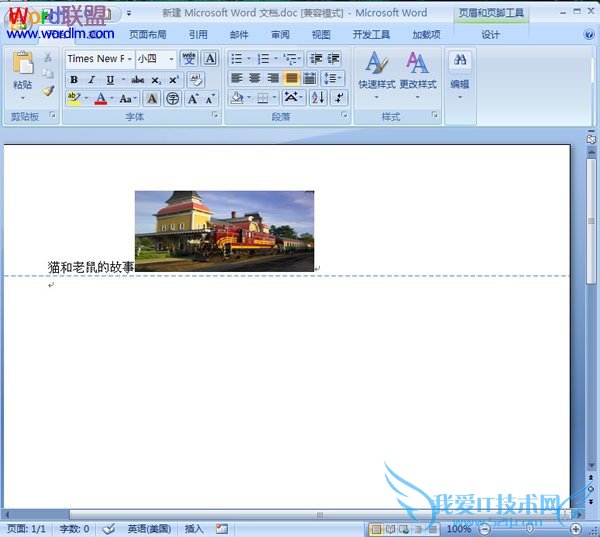The width and height of the screenshot is (600, 537).
Task: Open Quick Styles (快速样式) gallery
Action: click(x=377, y=75)
